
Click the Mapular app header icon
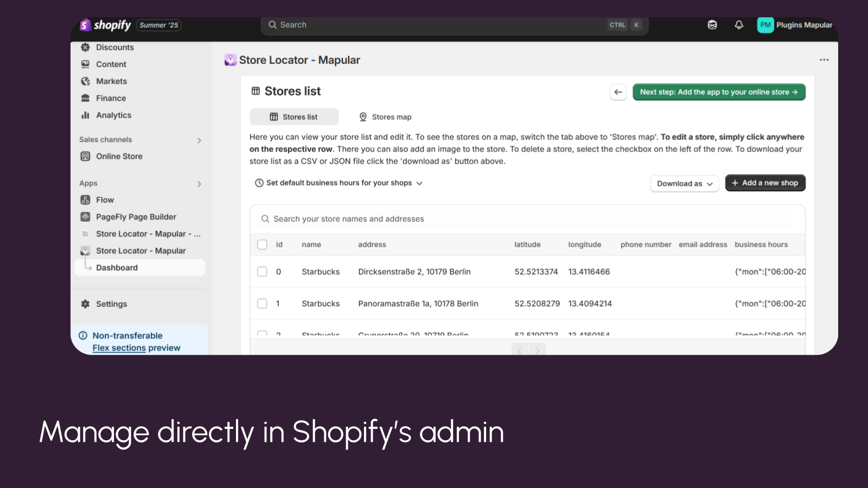[x=231, y=60]
